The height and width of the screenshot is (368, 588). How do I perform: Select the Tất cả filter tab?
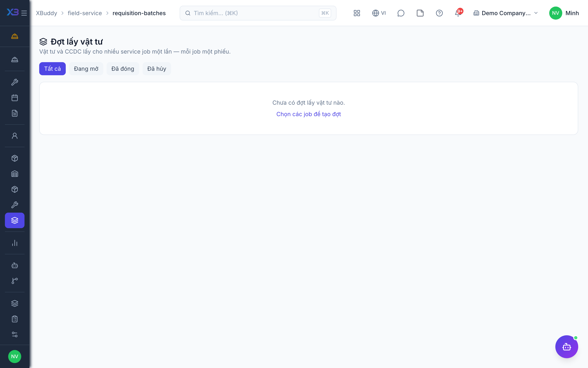tap(52, 69)
